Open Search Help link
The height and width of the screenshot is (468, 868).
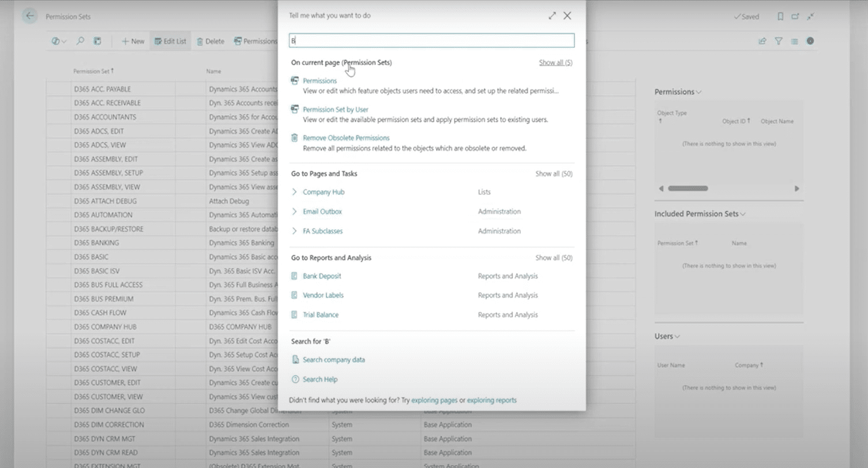click(x=320, y=379)
